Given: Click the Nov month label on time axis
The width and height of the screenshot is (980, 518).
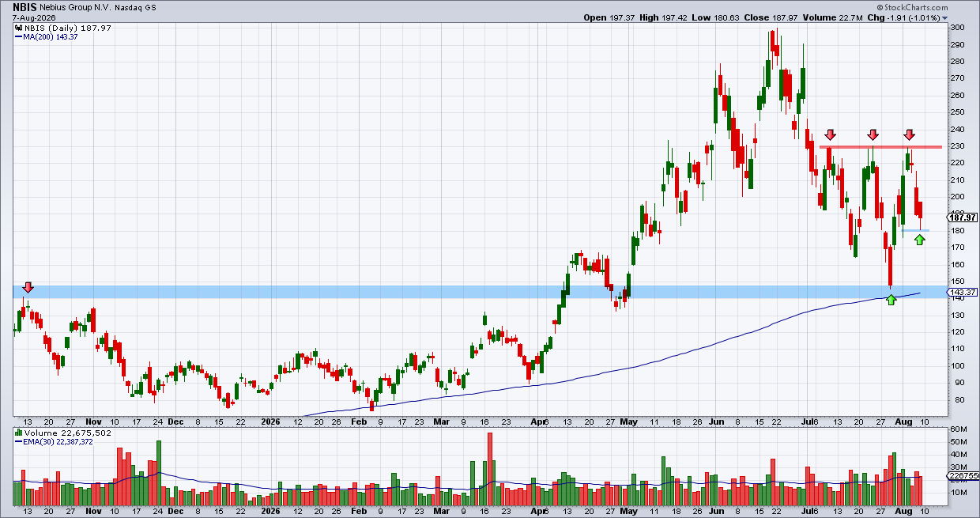Looking at the screenshot, I should pos(93,422).
